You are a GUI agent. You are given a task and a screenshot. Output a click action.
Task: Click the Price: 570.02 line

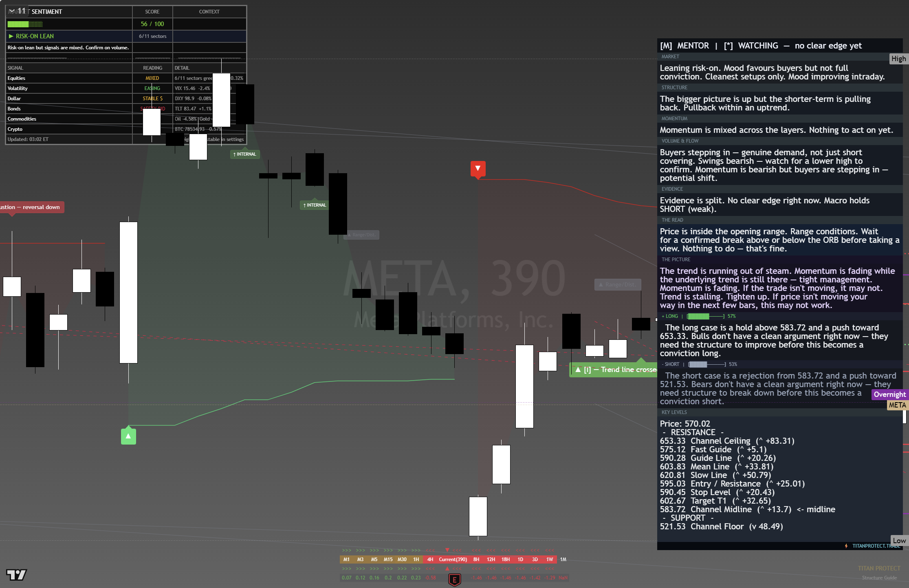coord(685,424)
